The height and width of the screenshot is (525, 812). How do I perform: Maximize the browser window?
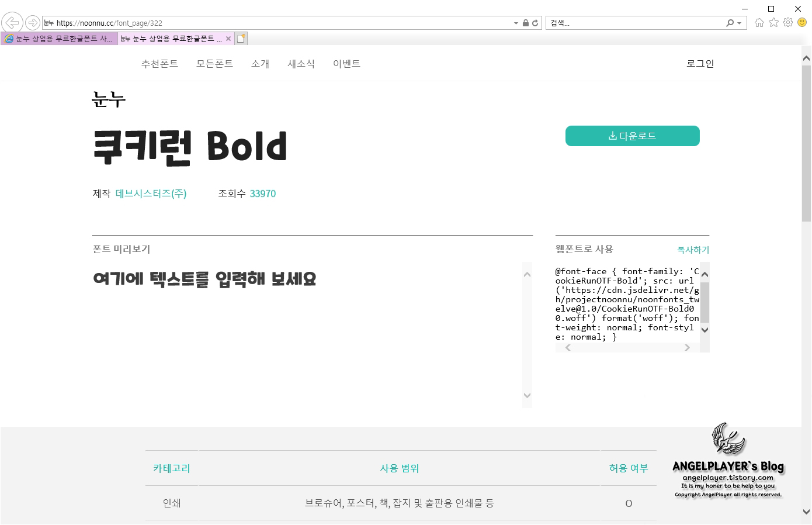click(x=771, y=8)
